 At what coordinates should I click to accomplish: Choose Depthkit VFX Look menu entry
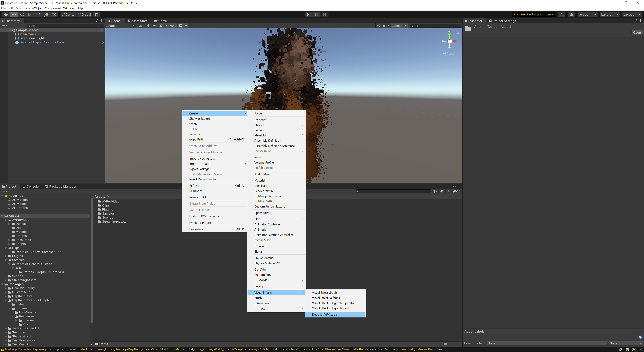pos(324,314)
